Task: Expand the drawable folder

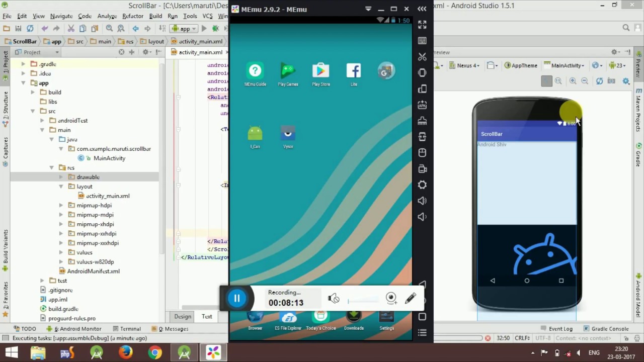Action: (61, 177)
